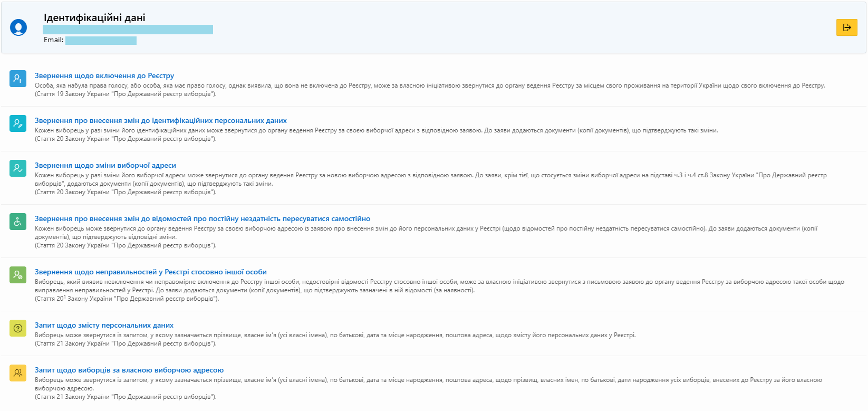The width and height of the screenshot is (868, 411).
Task: Go to "Звернення щодо зміни виборчої адреси"
Action: (105, 166)
